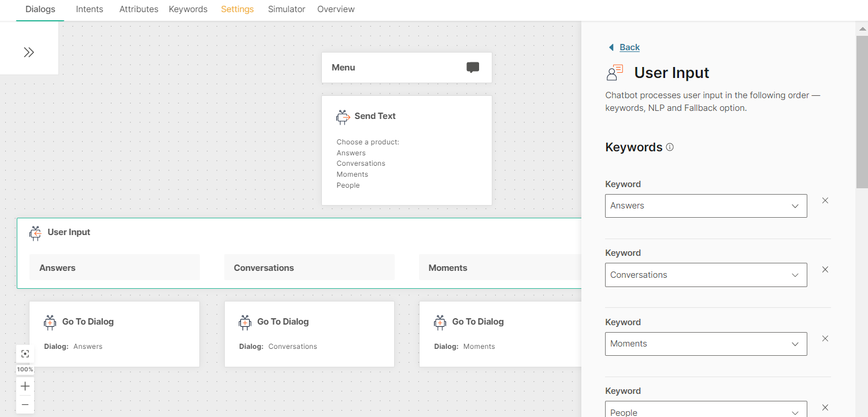This screenshot has width=868, height=417.
Task: Click the Send Text robot icon
Action: point(343,117)
